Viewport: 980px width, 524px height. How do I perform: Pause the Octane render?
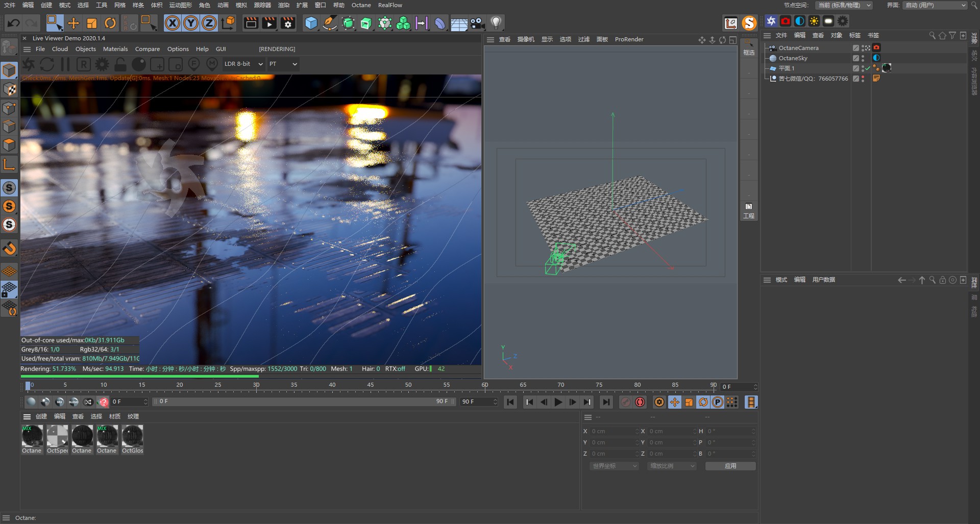coord(65,64)
